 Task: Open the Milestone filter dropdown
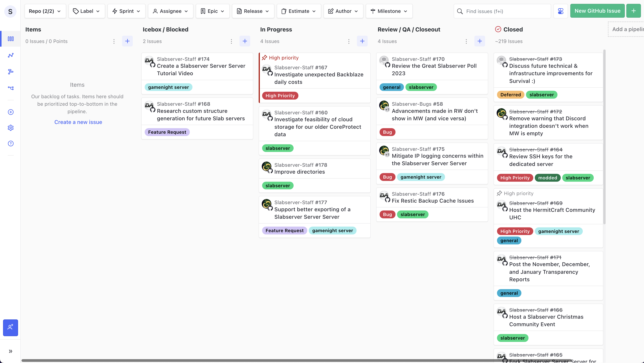389,11
